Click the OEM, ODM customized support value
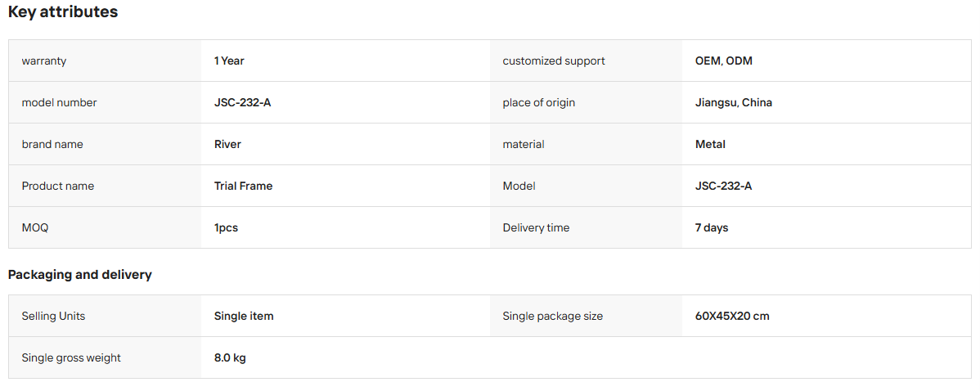980x391 pixels. pyautogui.click(x=724, y=61)
